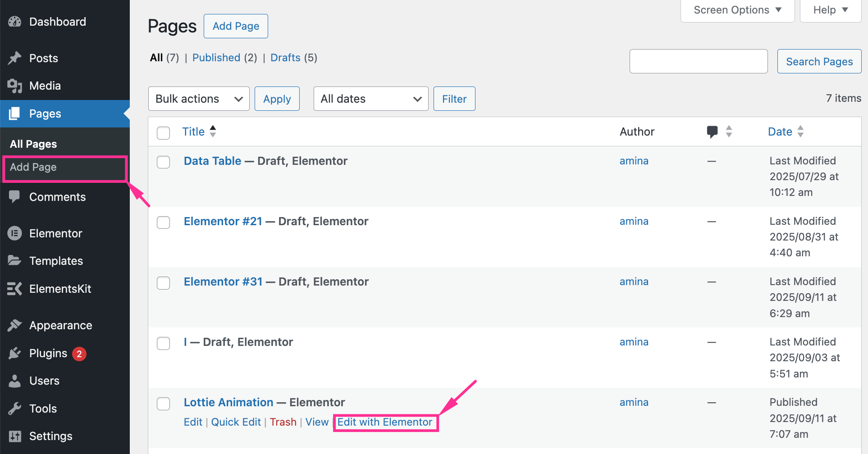The height and width of the screenshot is (454, 868).
Task: Open Appearance via the brush icon
Action: 15,325
